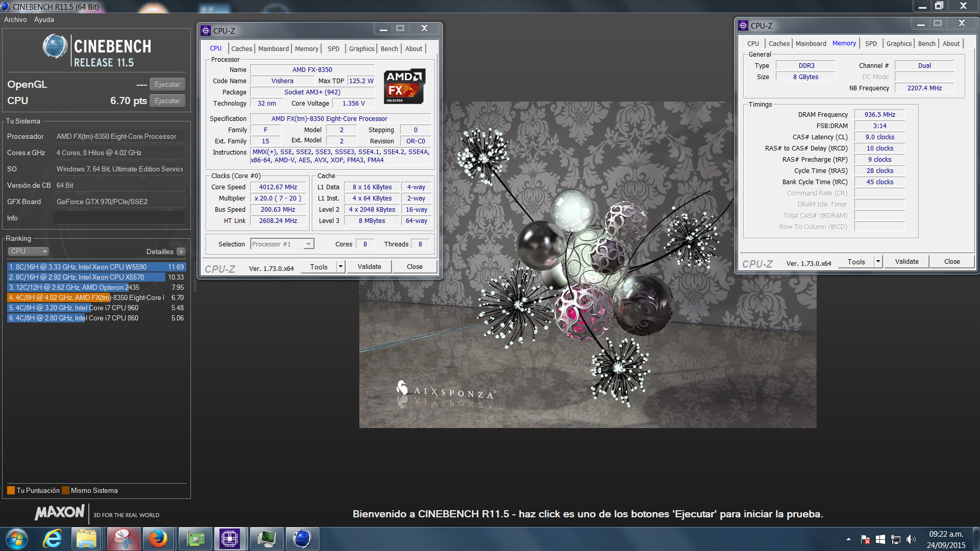Click the CPU-Z title icon in Memory window
The width and height of the screenshot is (980, 551).
pos(743,26)
